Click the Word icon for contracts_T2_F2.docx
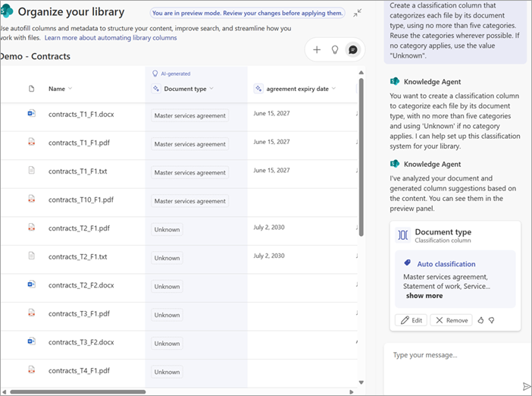The width and height of the screenshot is (532, 396). pos(32,284)
